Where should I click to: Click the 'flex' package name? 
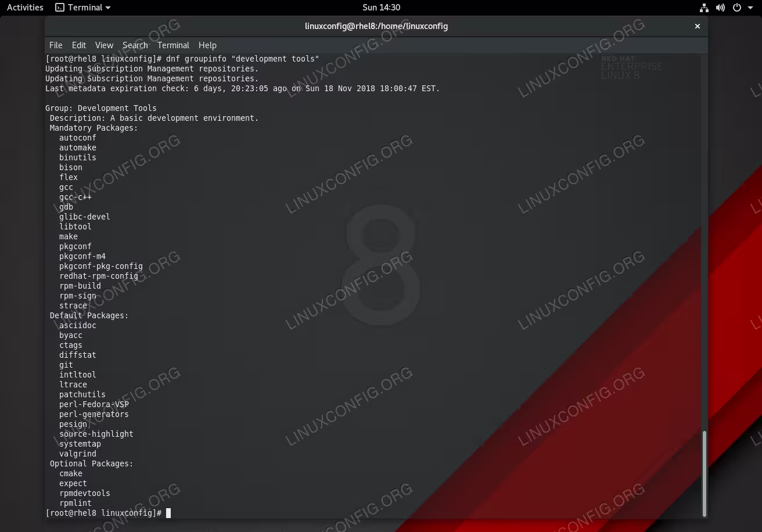tap(69, 177)
